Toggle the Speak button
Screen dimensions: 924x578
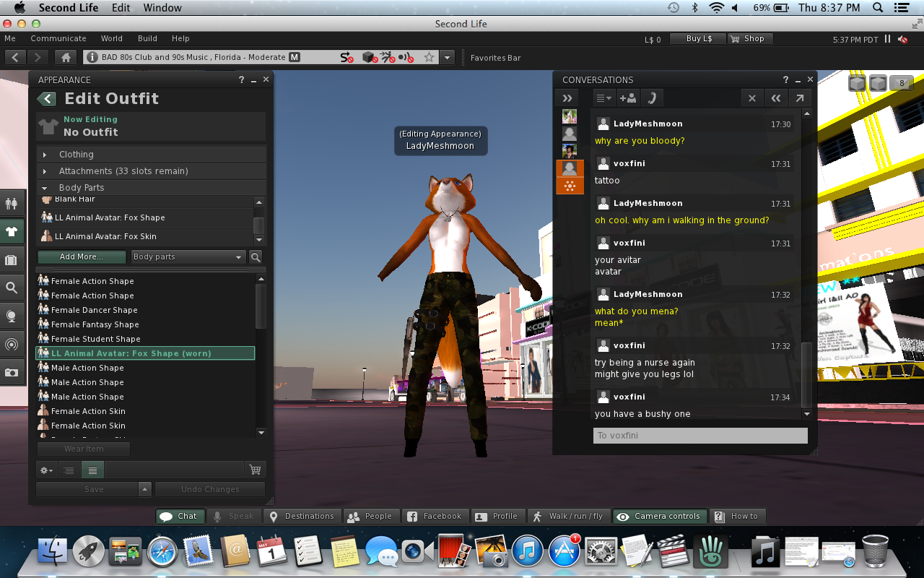point(233,516)
